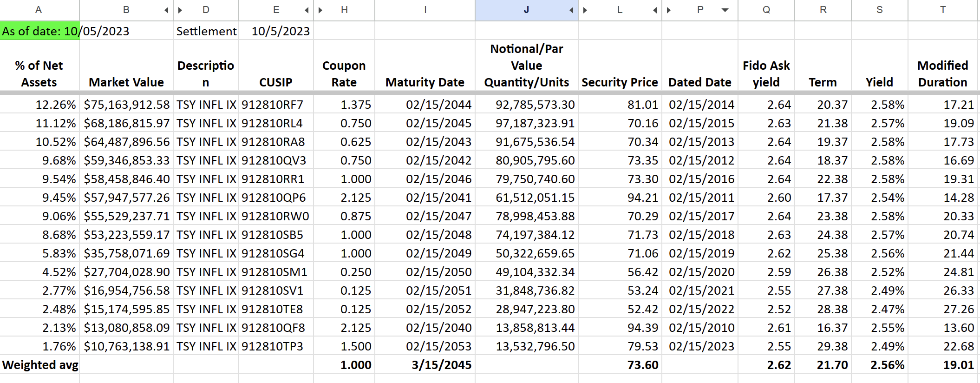Screen dimensions: 980x383
Task: Select the column A header
Action: 39,10
